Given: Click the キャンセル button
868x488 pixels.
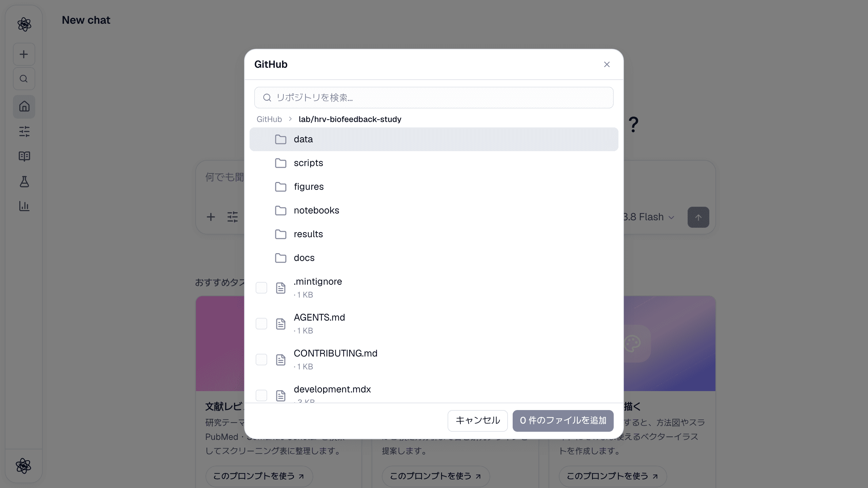Looking at the screenshot, I should click(x=478, y=421).
